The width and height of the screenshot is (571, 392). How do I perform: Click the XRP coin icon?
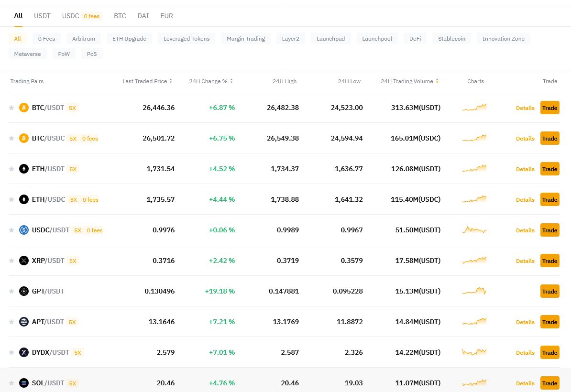point(23,261)
